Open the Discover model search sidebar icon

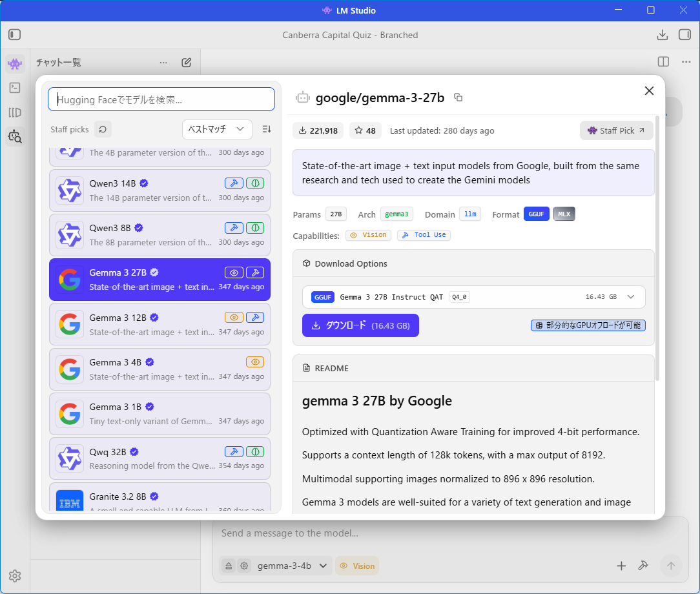click(15, 136)
